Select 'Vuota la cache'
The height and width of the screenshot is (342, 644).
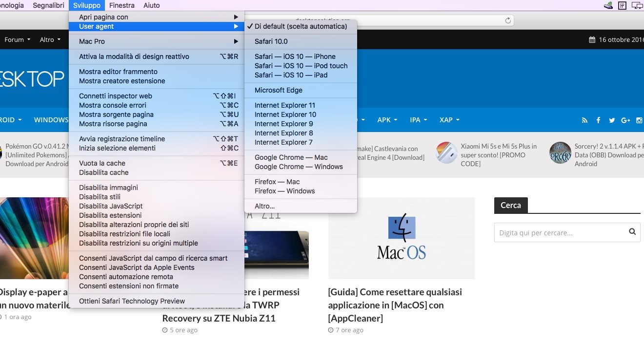157,163
